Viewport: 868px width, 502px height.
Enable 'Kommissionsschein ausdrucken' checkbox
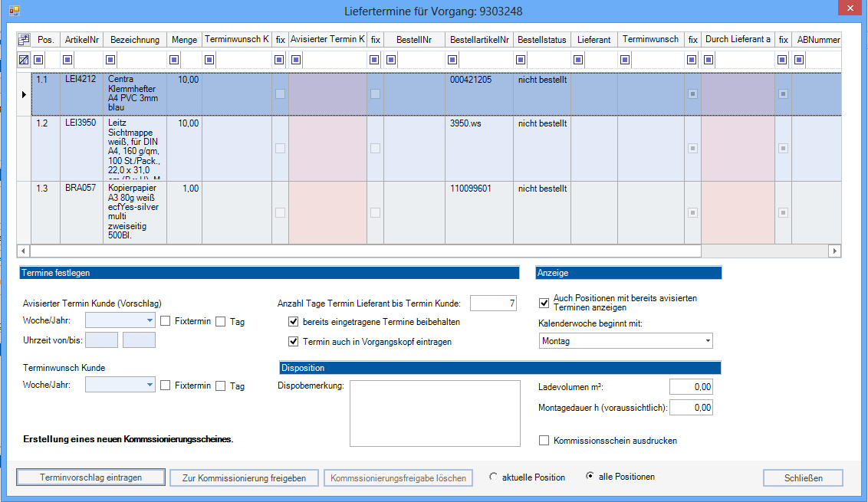(544, 441)
